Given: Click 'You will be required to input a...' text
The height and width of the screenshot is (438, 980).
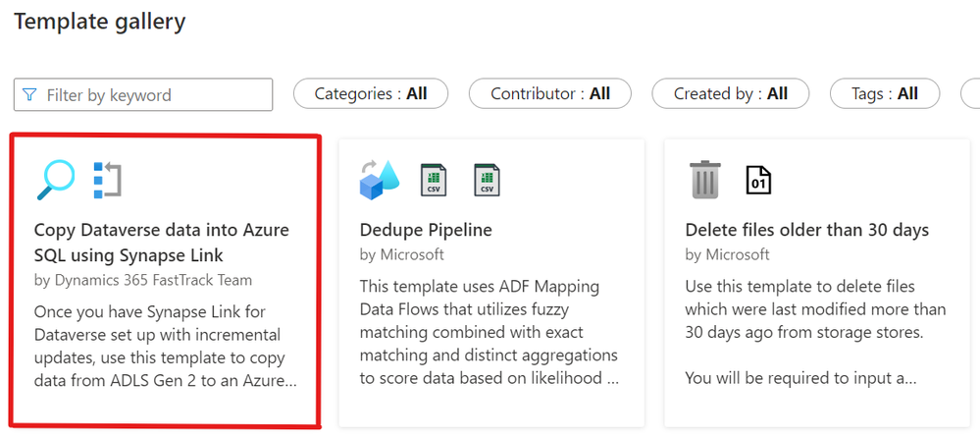Looking at the screenshot, I should (x=799, y=378).
